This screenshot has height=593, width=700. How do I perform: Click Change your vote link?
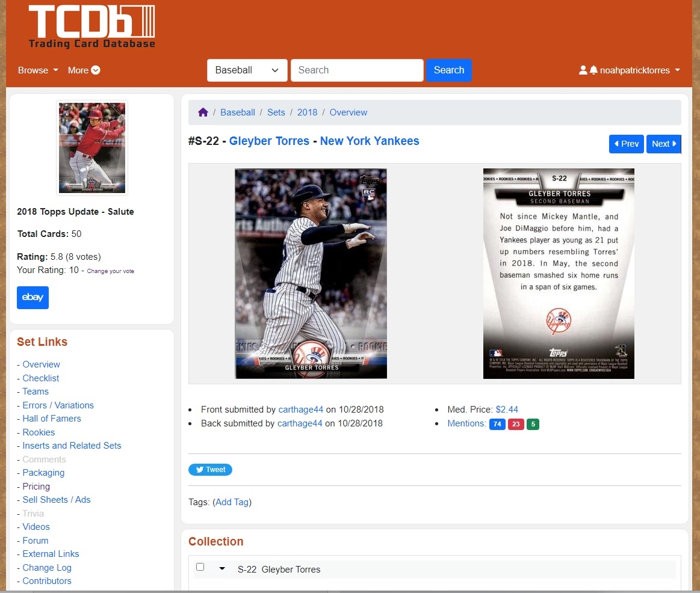110,271
